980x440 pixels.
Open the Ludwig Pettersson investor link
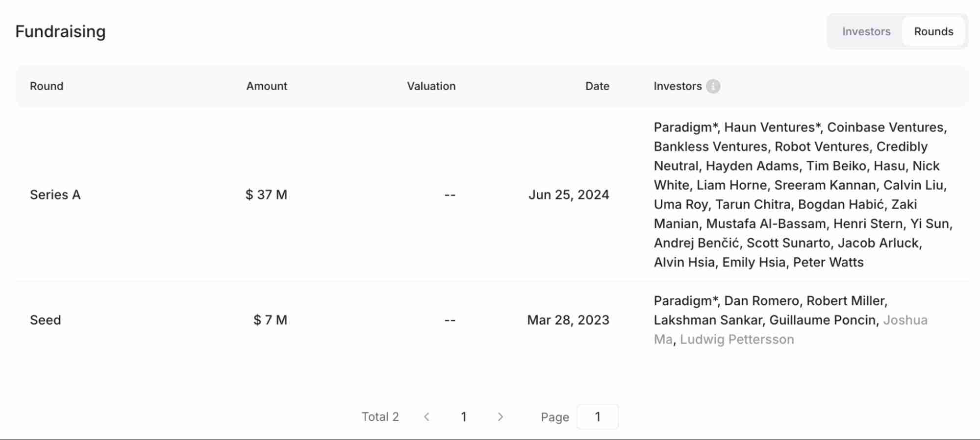(736, 339)
